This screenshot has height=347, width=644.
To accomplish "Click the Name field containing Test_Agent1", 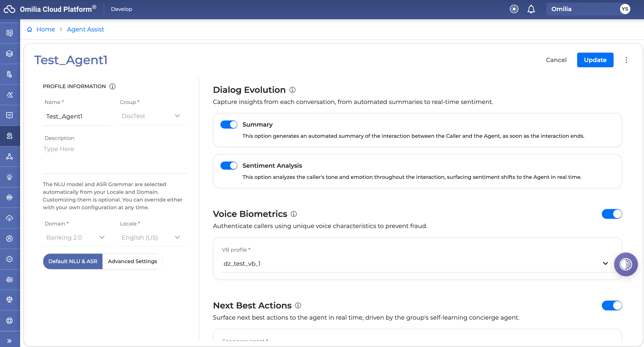I will coord(77,117).
